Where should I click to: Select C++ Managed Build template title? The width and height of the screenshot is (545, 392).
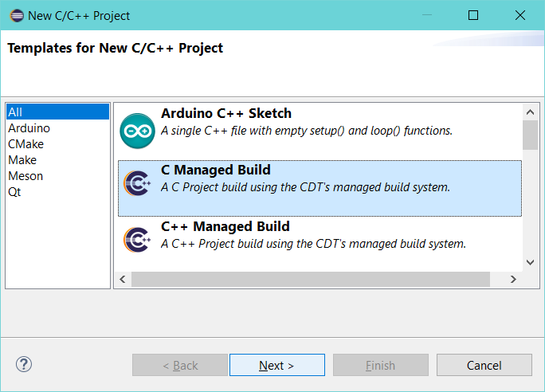(x=225, y=226)
